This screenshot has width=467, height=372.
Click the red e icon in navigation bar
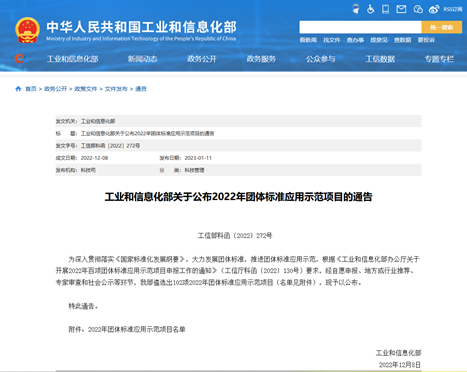(19, 59)
